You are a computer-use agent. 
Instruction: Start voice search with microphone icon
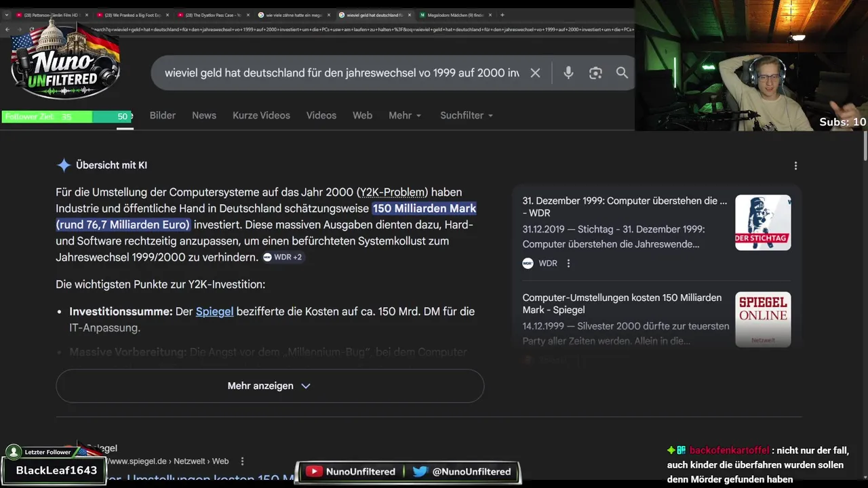pos(568,73)
